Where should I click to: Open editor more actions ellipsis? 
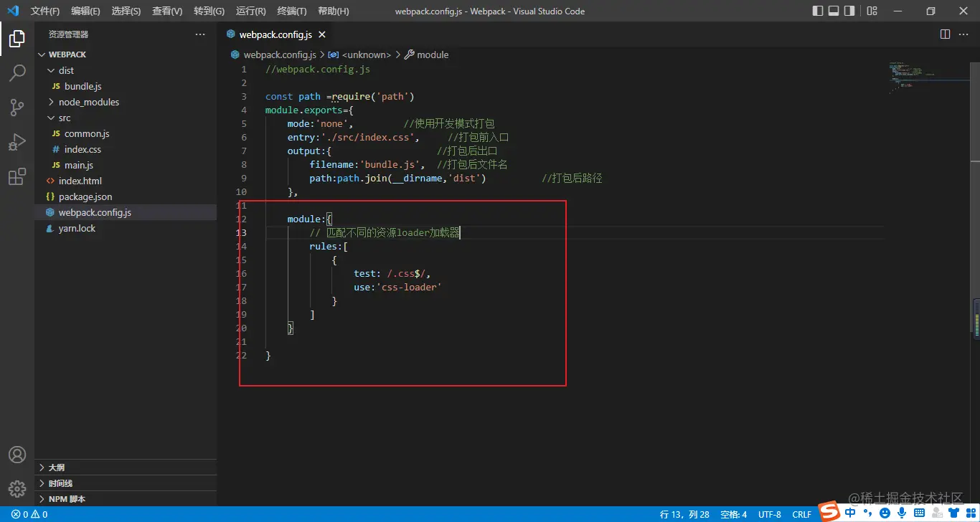pos(965,34)
